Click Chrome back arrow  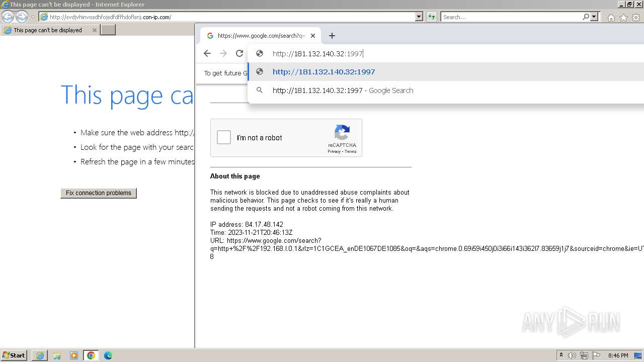207,53
